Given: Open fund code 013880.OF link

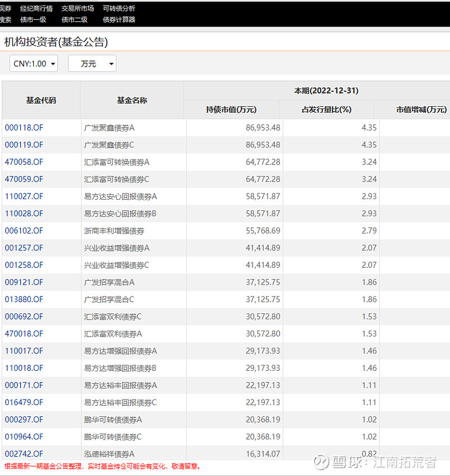Looking at the screenshot, I should click(x=24, y=299).
